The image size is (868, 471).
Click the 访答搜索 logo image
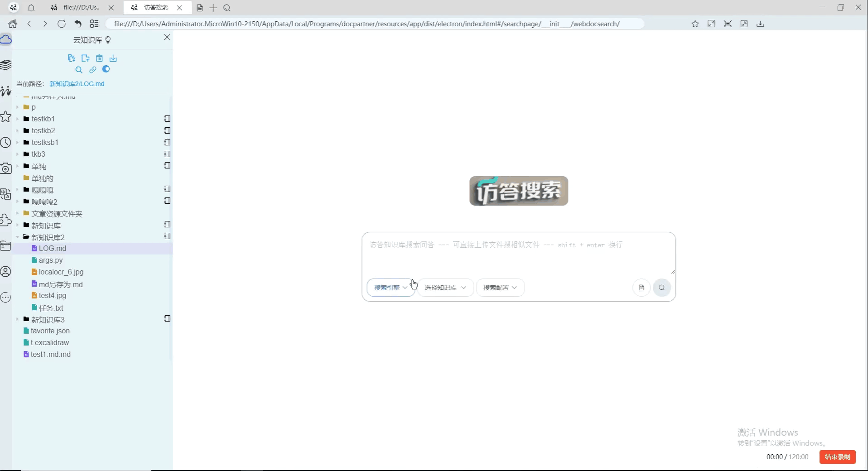(519, 191)
